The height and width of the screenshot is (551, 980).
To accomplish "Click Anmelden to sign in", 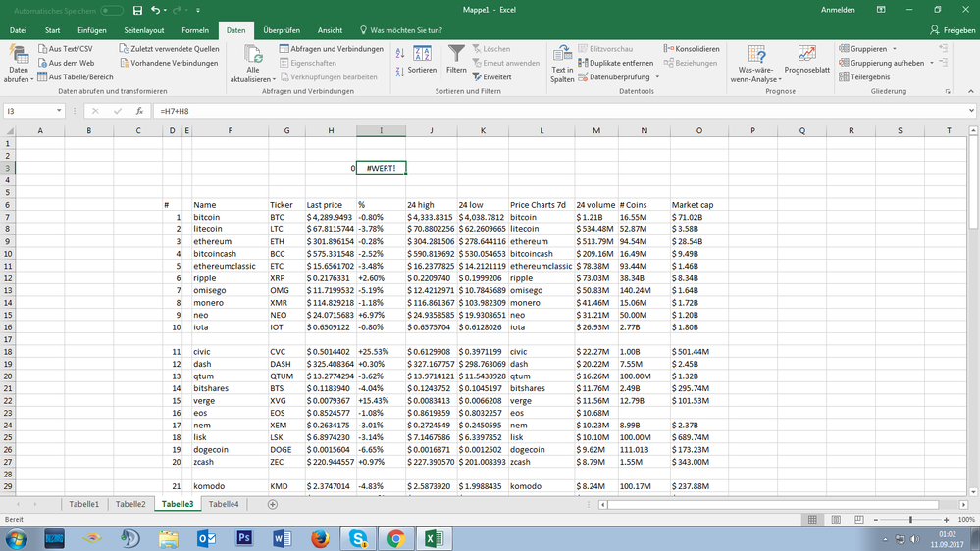I will (838, 10).
